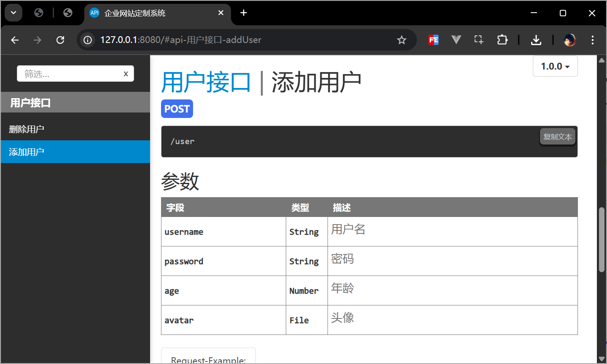Image resolution: width=607 pixels, height=364 pixels.
Task: Reload the page with refresh icon
Action: (x=60, y=40)
